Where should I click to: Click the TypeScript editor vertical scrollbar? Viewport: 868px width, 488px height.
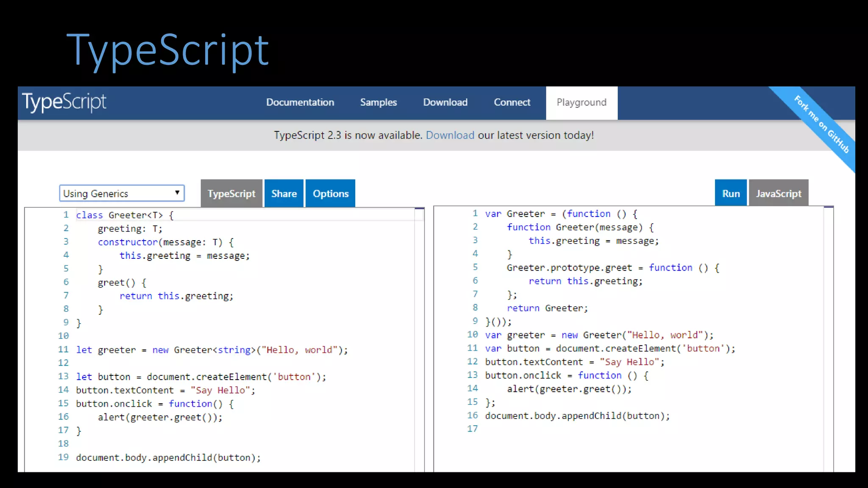tap(419, 339)
